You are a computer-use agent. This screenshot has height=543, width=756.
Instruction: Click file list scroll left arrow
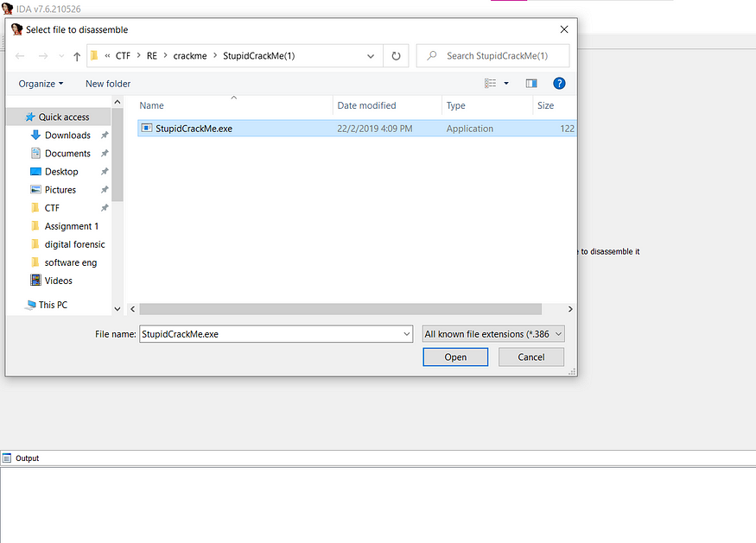[x=132, y=309]
